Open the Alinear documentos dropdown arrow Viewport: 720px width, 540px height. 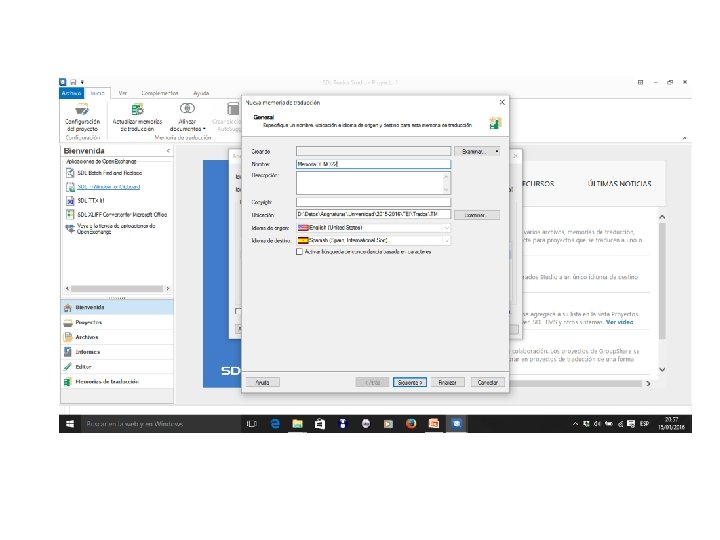click(x=204, y=129)
